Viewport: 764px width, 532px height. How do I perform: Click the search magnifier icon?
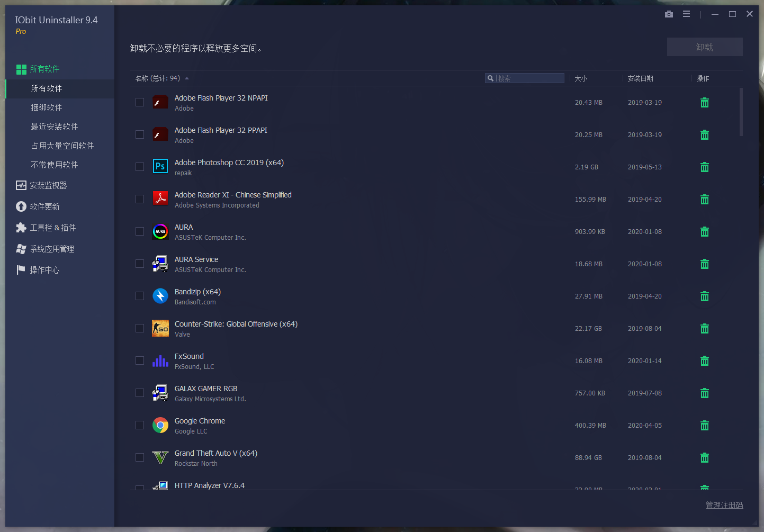click(x=491, y=78)
